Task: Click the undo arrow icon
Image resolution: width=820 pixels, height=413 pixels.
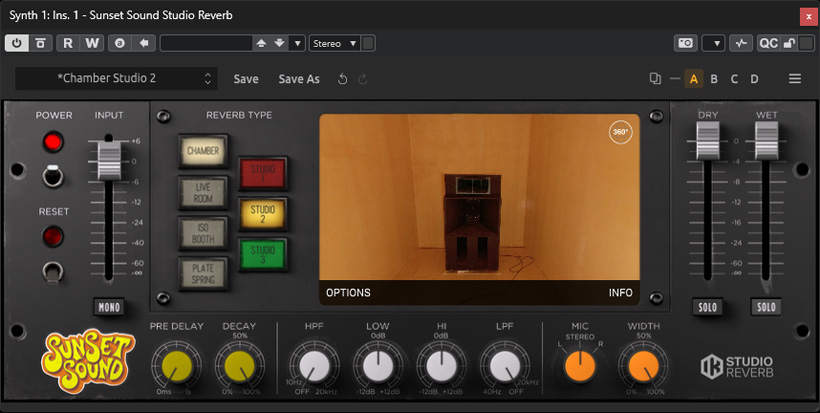Action: coord(343,79)
